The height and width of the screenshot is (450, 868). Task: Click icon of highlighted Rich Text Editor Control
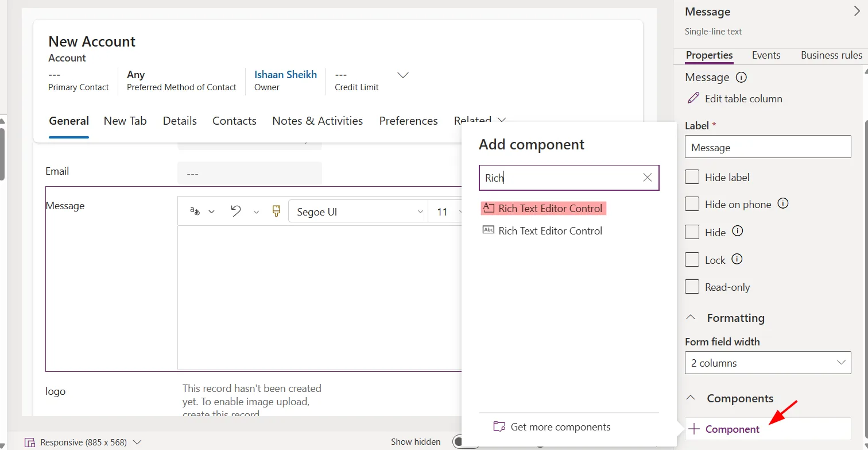point(489,208)
